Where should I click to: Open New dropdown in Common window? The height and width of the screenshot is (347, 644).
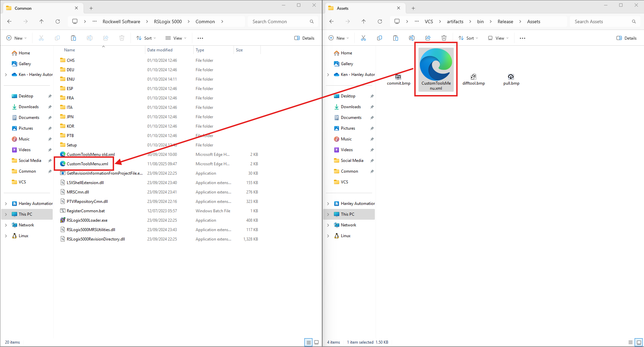pos(16,38)
